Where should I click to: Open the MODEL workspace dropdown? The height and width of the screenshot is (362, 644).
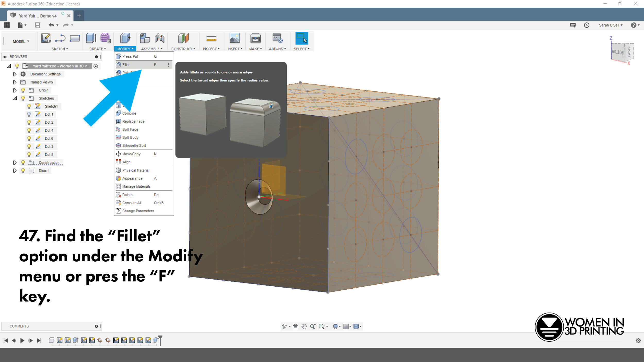pyautogui.click(x=21, y=41)
